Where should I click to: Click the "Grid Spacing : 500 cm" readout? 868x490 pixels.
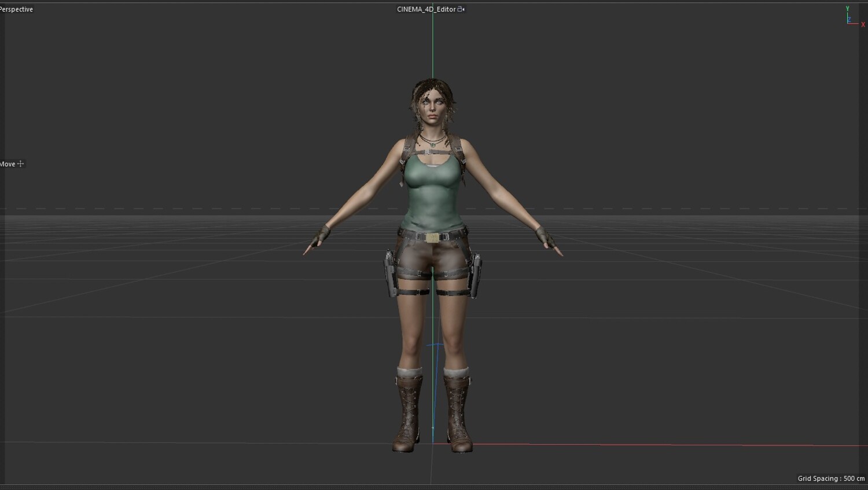[831, 478]
